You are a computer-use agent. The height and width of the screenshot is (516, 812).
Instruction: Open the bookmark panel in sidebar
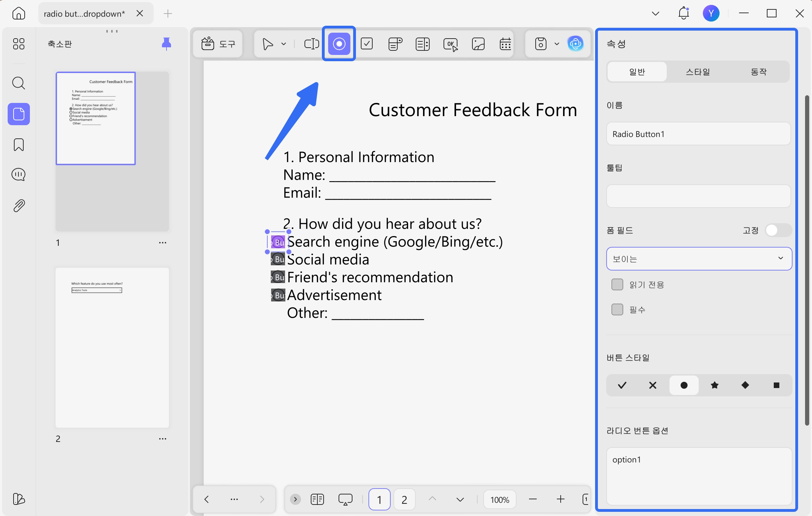(19, 145)
